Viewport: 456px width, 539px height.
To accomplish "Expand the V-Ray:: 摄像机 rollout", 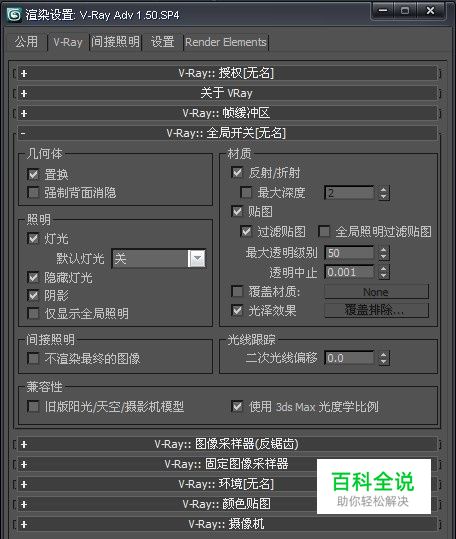I will tap(226, 524).
